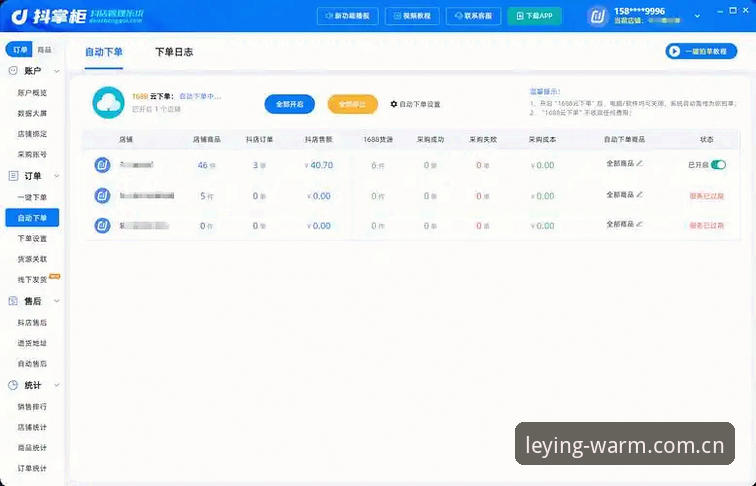Click the blue 全部开启 button
The image size is (756, 486).
point(290,104)
